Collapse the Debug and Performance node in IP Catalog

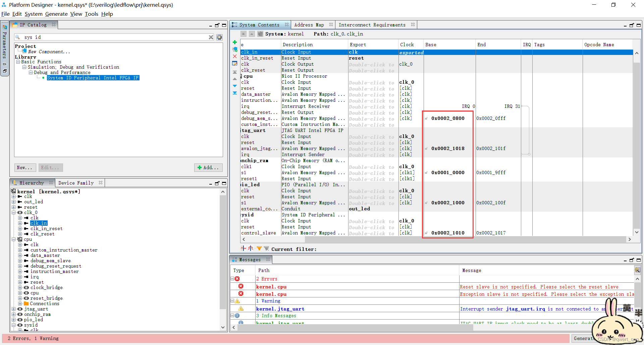point(31,72)
